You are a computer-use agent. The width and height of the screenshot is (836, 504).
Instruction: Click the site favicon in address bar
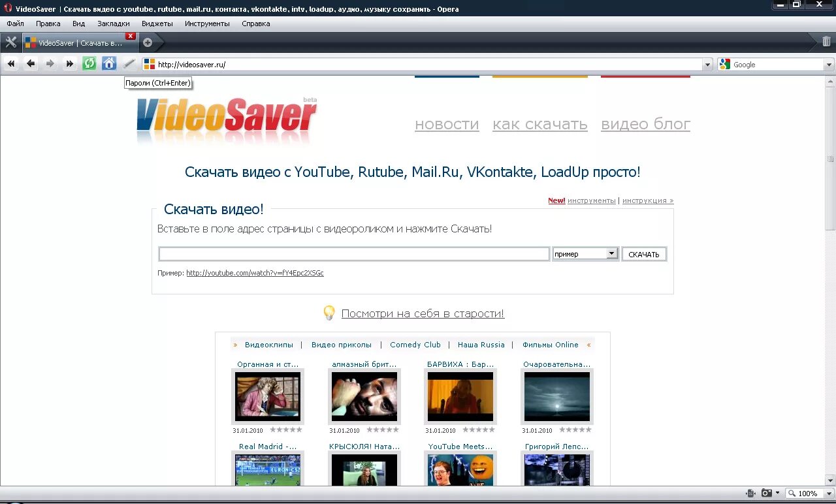tap(150, 65)
